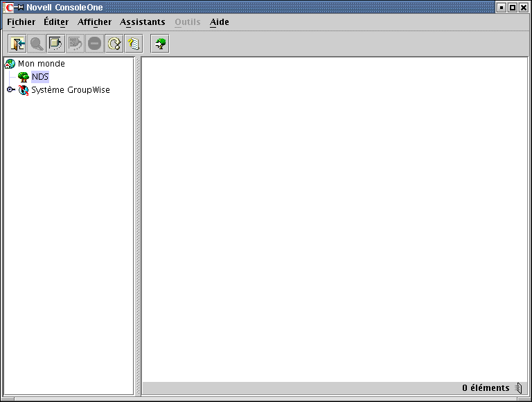Image resolution: width=532 pixels, height=402 pixels.
Task: Click the disabled filter arrow toolbar icon
Action: point(76,44)
